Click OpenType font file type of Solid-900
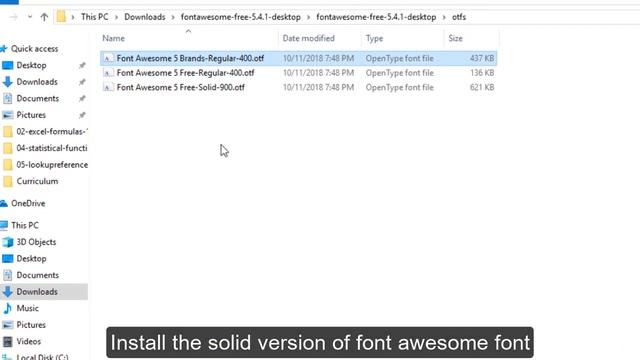The height and width of the screenshot is (360, 640). click(x=400, y=87)
